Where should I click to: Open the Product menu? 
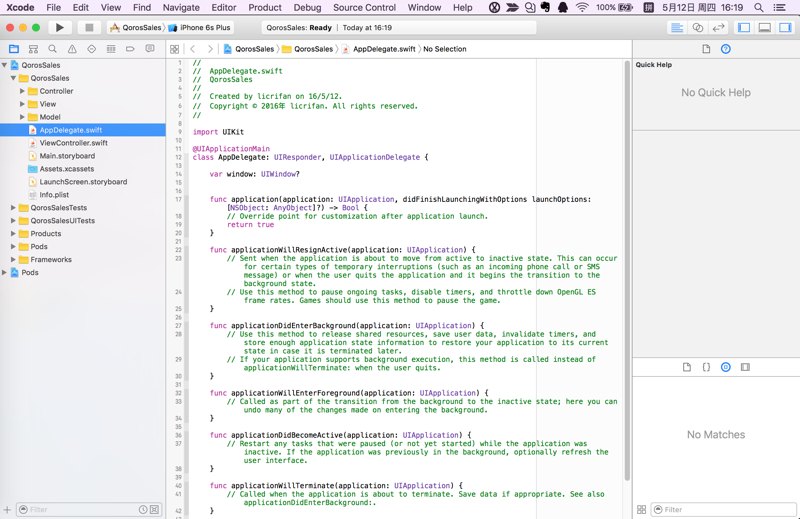tap(265, 7)
